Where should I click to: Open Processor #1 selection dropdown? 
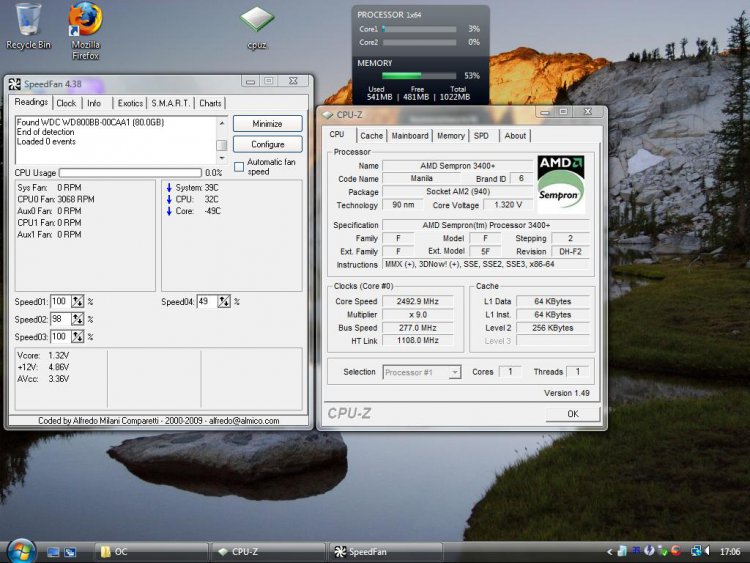pos(422,372)
